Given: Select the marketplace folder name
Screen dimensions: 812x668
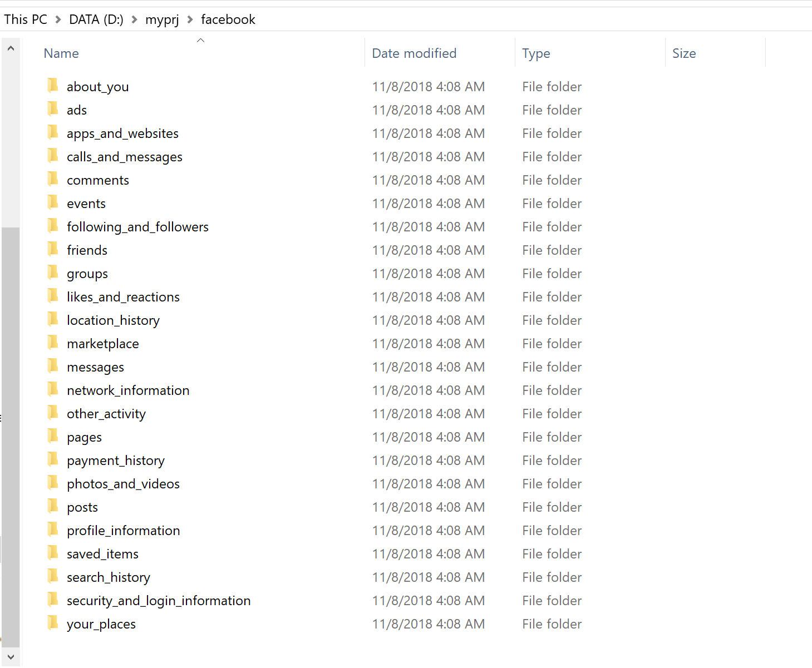Looking at the screenshot, I should click(103, 344).
